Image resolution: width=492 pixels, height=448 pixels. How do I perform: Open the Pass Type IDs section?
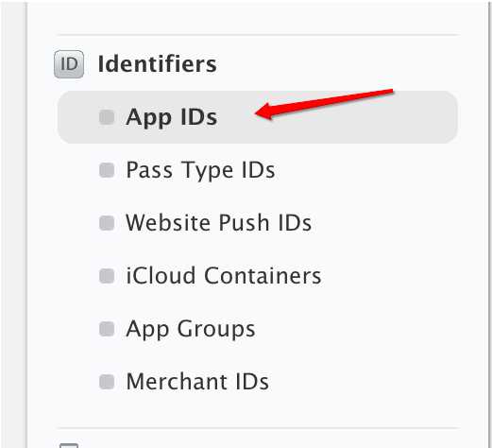[200, 170]
